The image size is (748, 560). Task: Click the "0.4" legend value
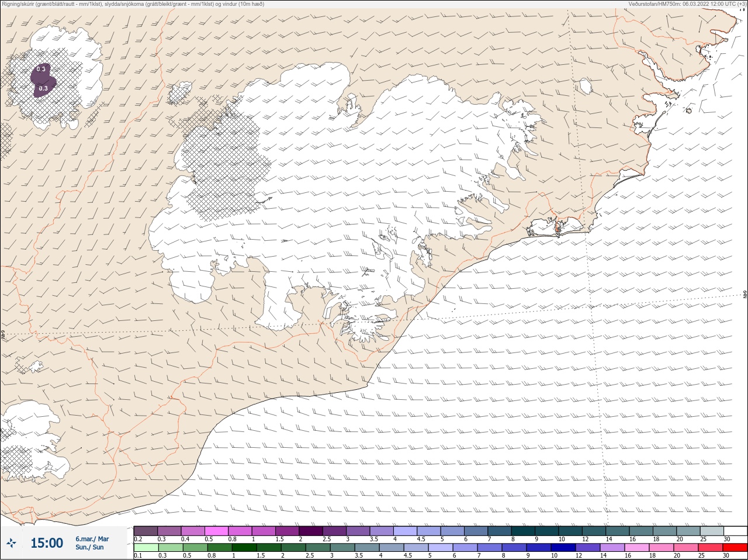click(x=185, y=539)
